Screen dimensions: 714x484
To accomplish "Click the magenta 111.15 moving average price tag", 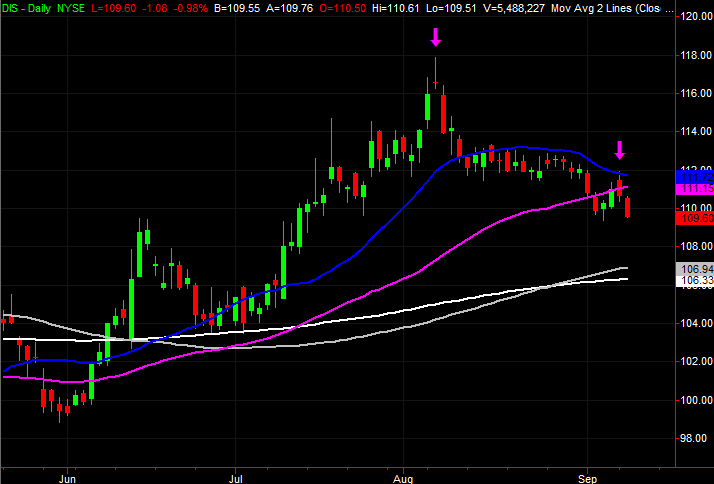I will [695, 189].
